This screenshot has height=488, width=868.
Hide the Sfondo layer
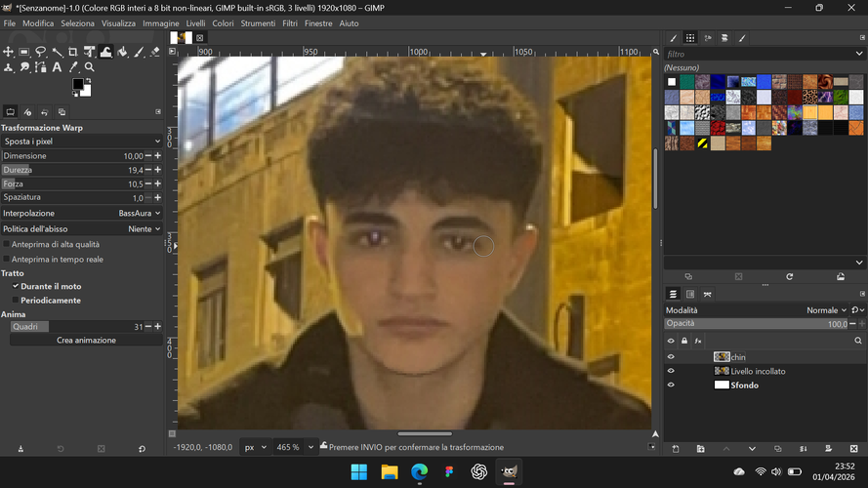(671, 386)
